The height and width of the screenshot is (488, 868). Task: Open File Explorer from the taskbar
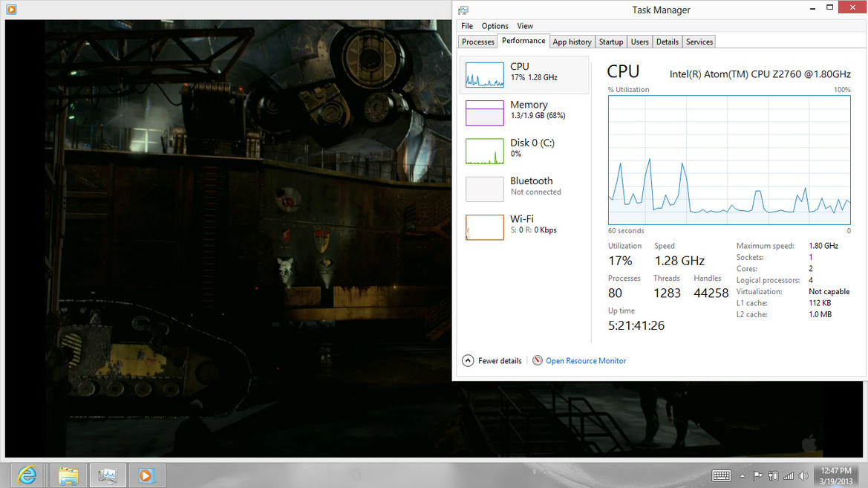point(68,475)
